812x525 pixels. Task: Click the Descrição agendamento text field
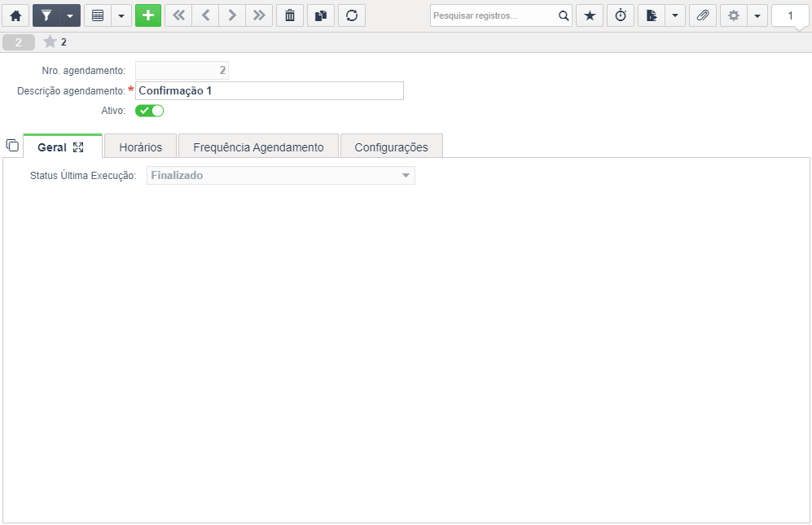pyautogui.click(x=270, y=90)
